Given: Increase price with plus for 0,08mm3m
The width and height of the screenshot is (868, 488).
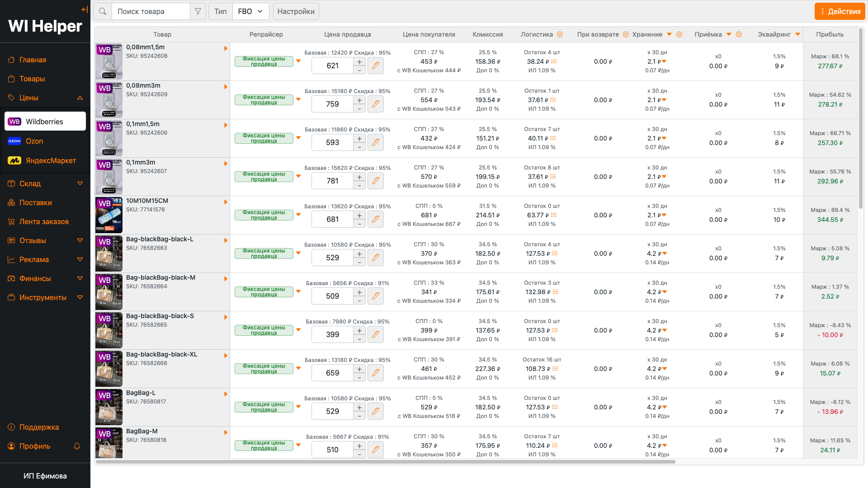Looking at the screenshot, I should click(x=359, y=100).
